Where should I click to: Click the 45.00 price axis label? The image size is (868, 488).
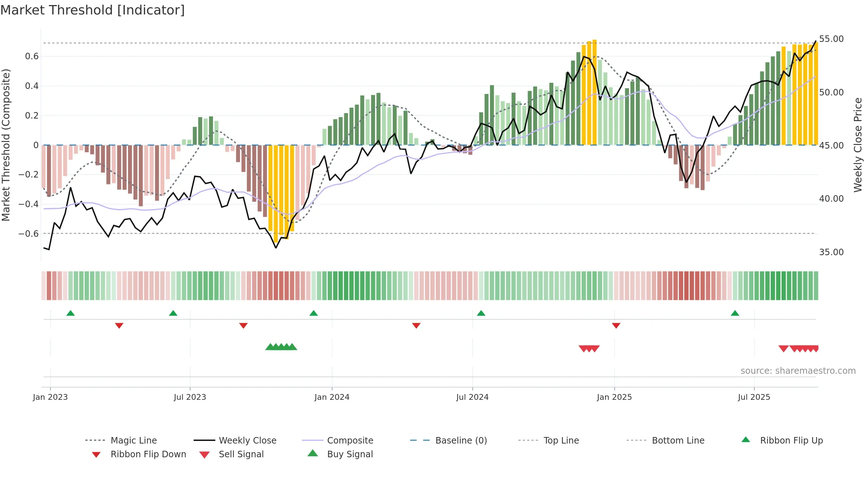click(x=831, y=146)
